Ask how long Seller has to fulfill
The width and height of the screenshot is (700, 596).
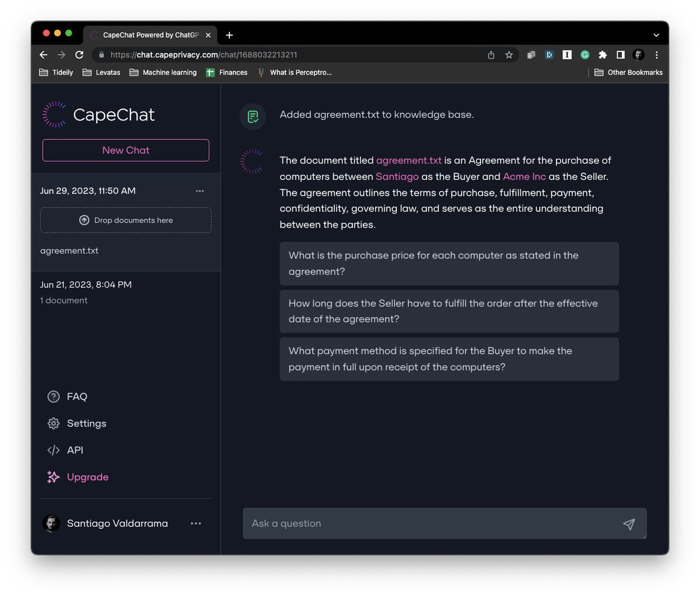point(449,311)
